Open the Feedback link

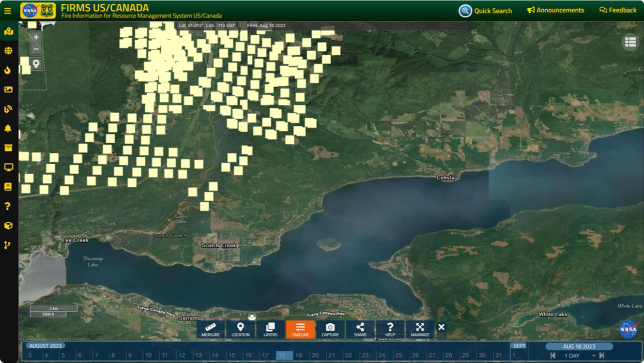click(x=618, y=10)
